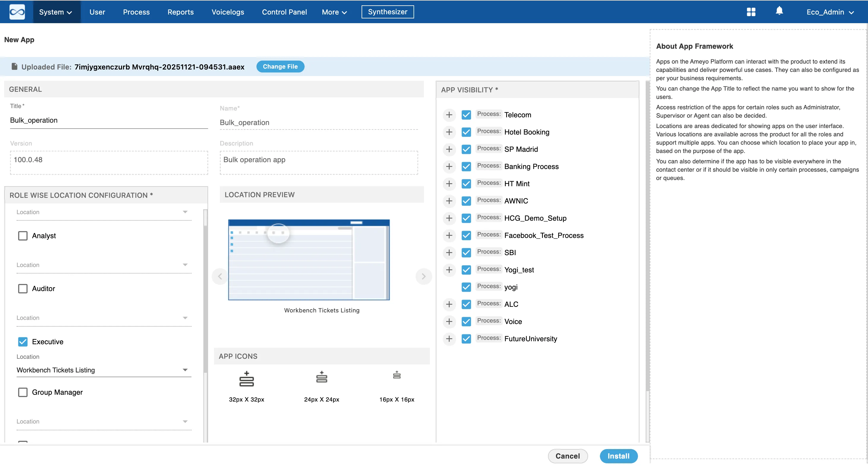The image size is (868, 474).
Task: Click the Change File button
Action: [x=280, y=67]
